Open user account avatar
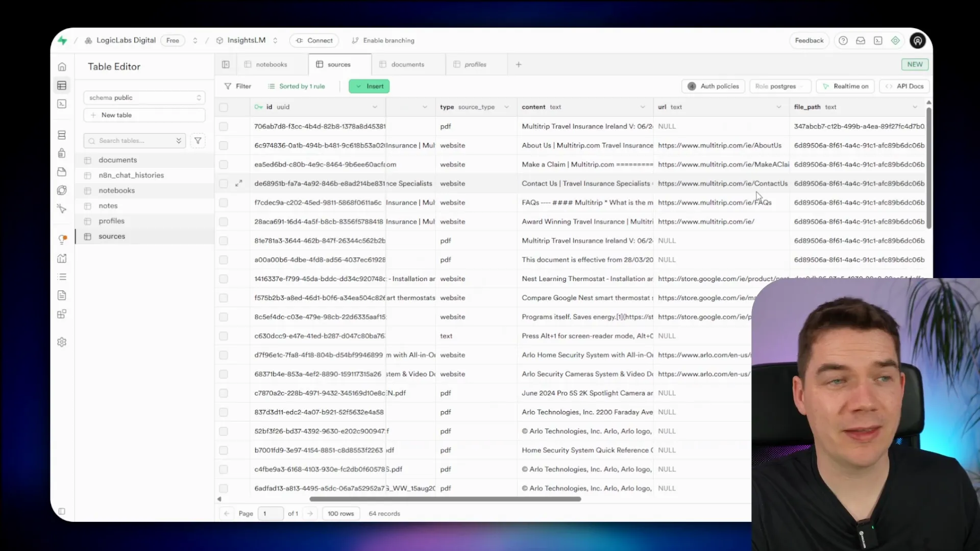The width and height of the screenshot is (980, 551). pyautogui.click(x=918, y=40)
